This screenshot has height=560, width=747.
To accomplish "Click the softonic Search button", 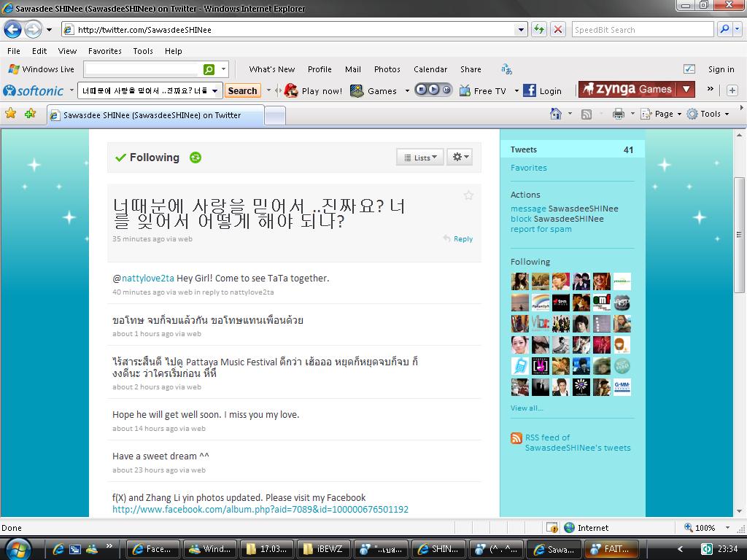I will tap(242, 90).
